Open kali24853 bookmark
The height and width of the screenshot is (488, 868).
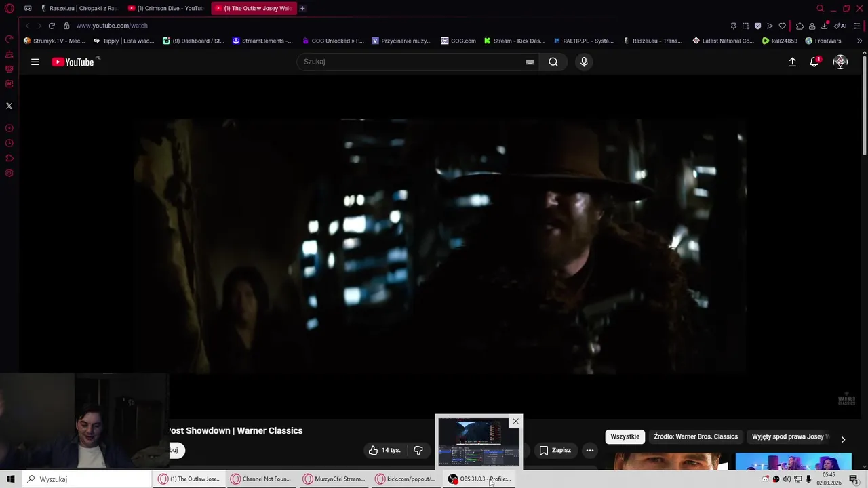coord(780,41)
